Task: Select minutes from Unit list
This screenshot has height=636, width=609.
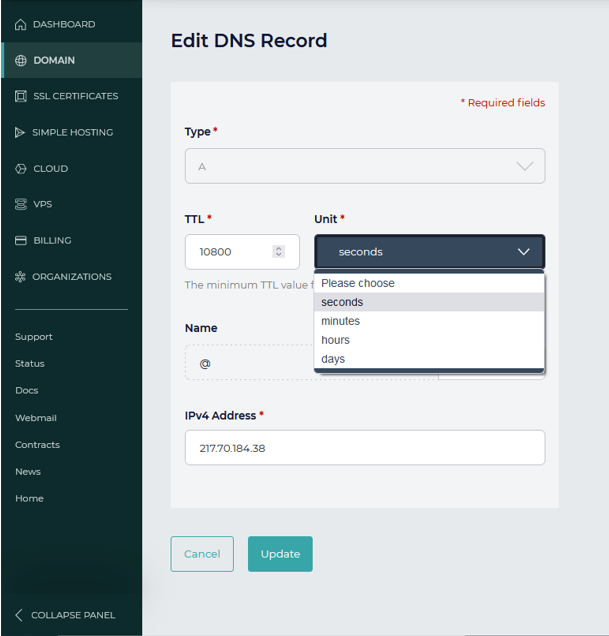Action: (340, 321)
